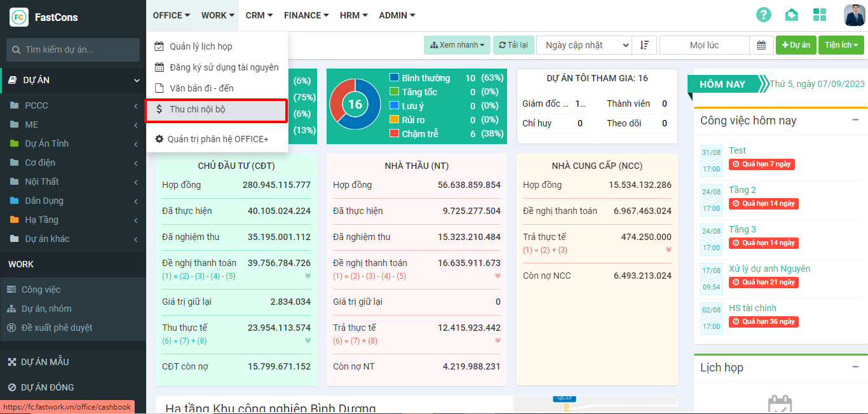Open the mail inbox icon
Viewport: 868px width, 414px height.
791,15
